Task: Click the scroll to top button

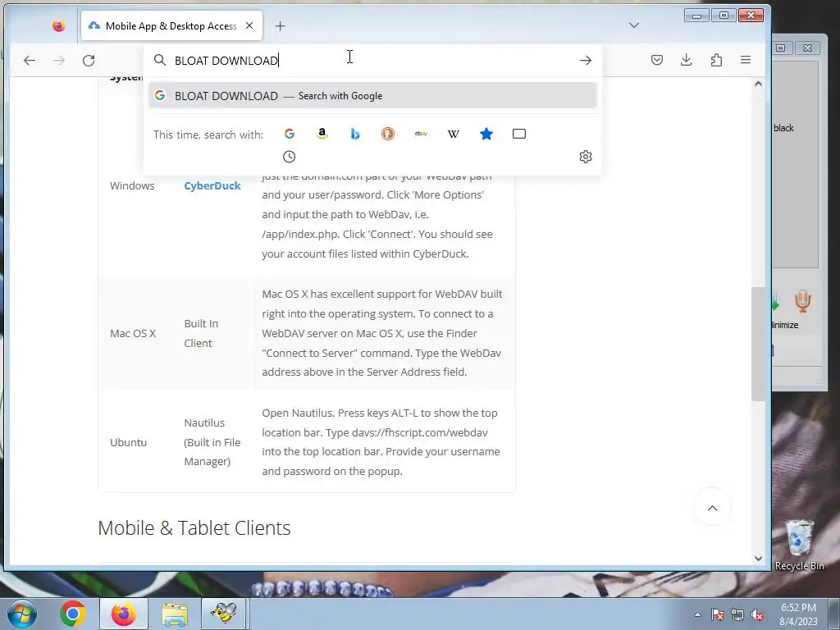Action: point(713,508)
